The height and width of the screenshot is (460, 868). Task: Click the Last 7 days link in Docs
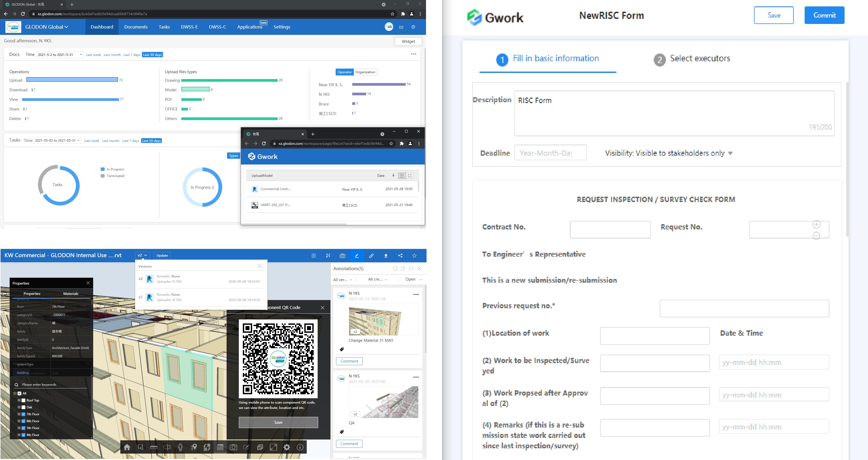132,55
